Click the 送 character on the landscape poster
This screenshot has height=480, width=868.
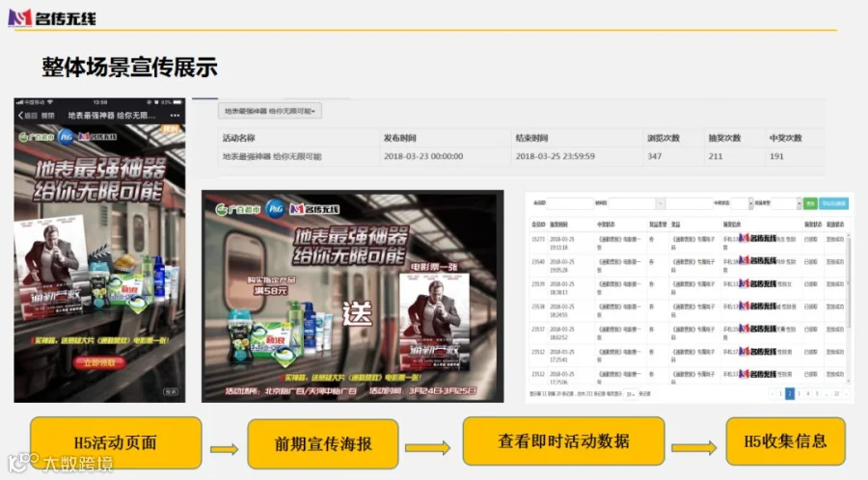[x=357, y=313]
